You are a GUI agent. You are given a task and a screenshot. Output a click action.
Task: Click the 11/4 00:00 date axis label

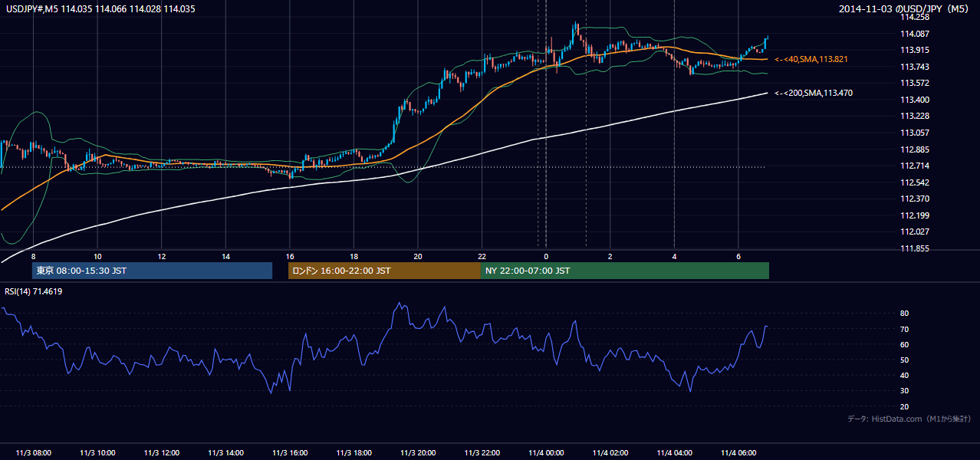[x=546, y=452]
